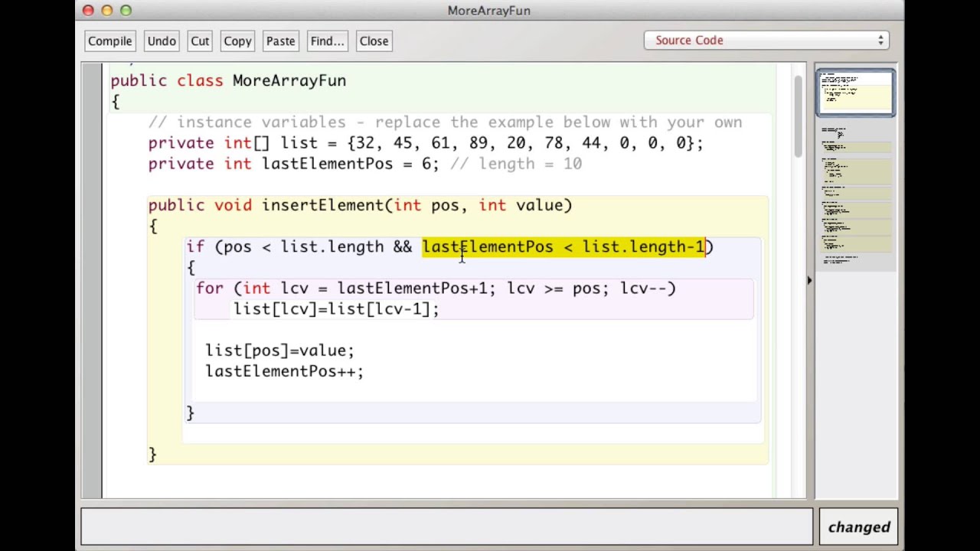
Task: Click the left gutter breakpoint margin
Action: point(92,281)
